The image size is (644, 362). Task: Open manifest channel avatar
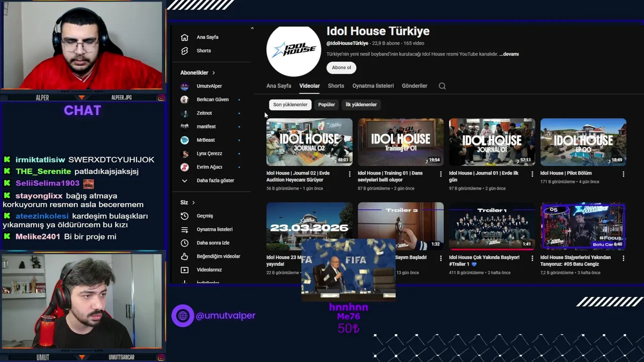tap(185, 127)
